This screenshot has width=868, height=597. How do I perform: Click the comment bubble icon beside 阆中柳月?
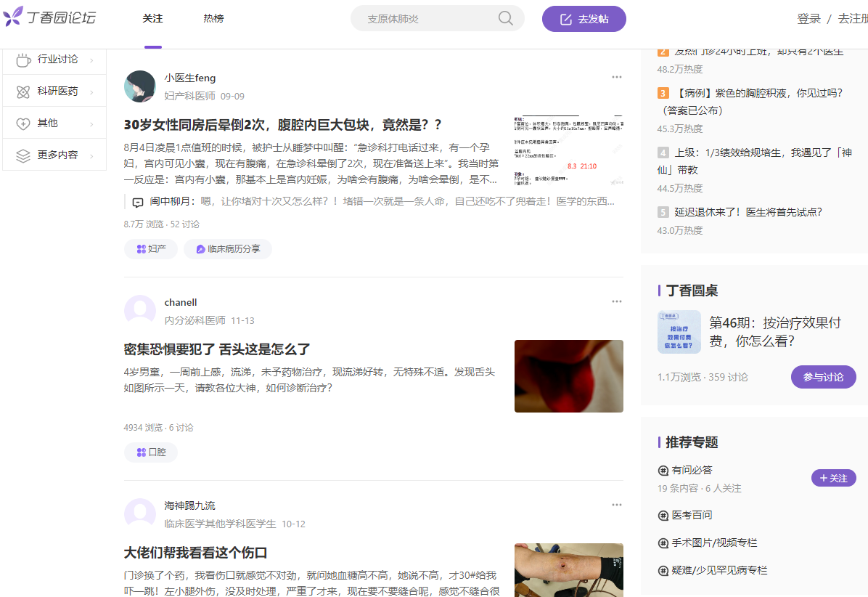tap(138, 202)
